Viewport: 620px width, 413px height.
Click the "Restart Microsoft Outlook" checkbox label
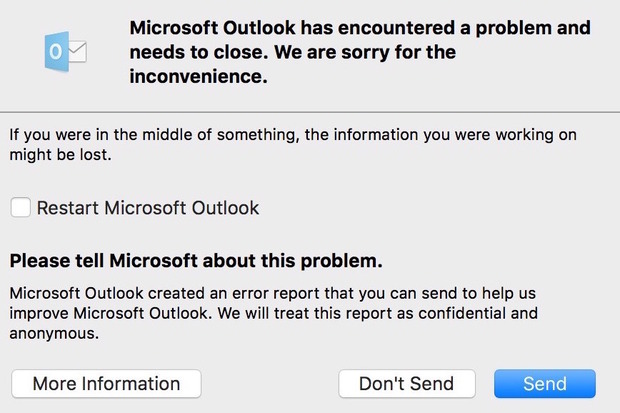click(x=148, y=208)
